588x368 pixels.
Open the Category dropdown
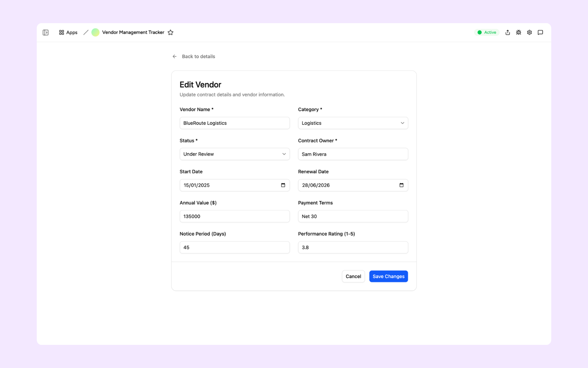coord(353,123)
